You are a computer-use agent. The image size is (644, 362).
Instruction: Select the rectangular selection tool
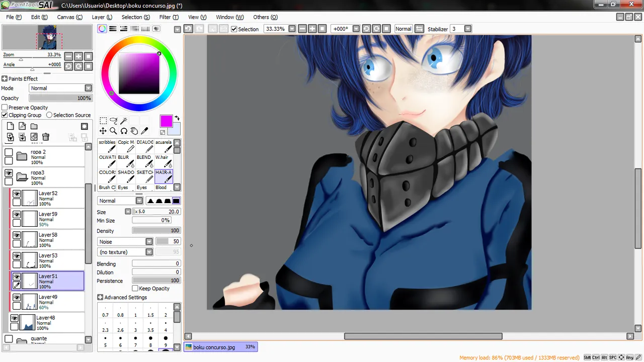pyautogui.click(x=103, y=121)
